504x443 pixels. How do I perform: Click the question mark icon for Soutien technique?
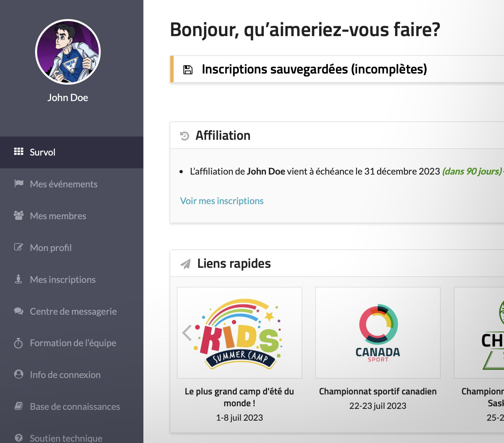19,438
